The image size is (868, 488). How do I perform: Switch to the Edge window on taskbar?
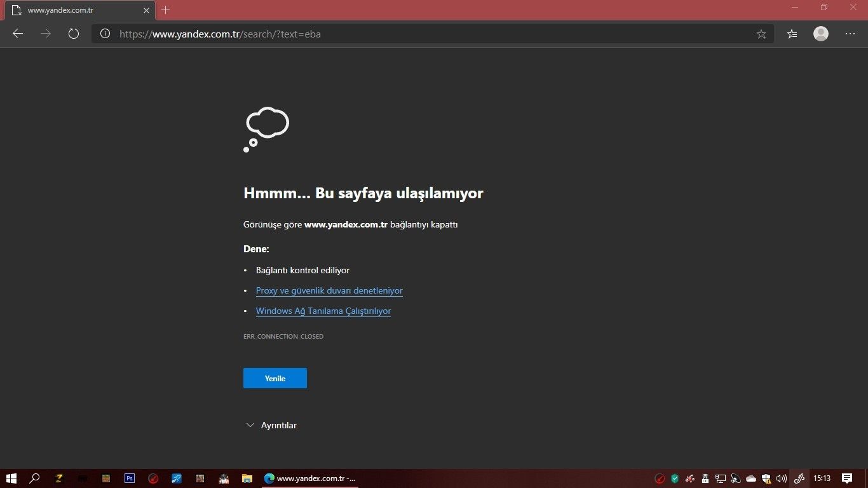tap(310, 478)
